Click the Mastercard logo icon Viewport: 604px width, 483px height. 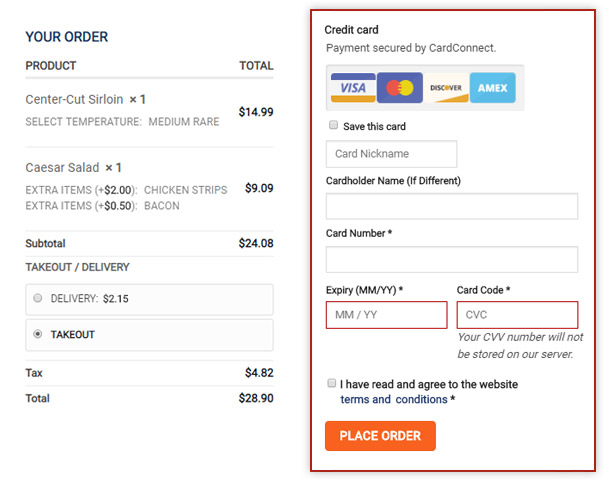(400, 88)
